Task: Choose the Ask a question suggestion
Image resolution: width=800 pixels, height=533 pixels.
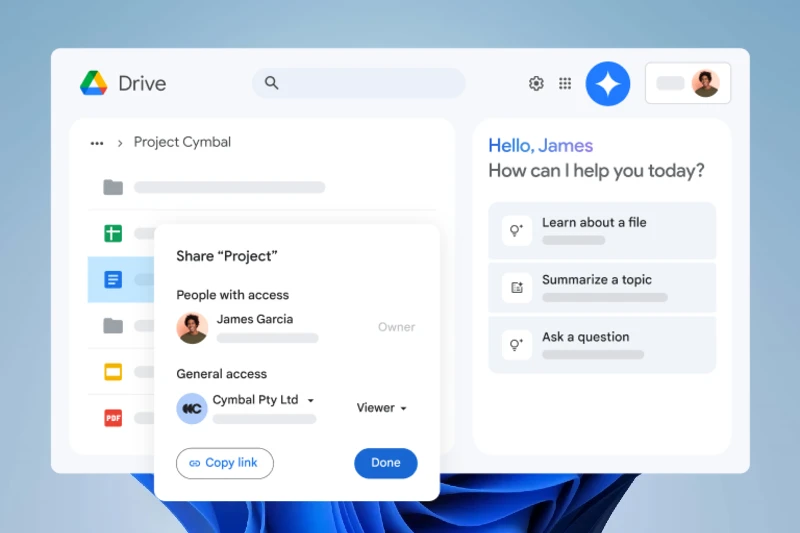Action: pyautogui.click(x=601, y=345)
